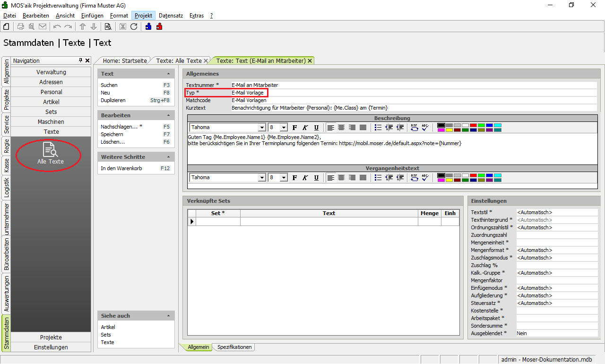Switch to the Spezifikationen tab
The width and height of the screenshot is (605, 364).
coord(234,347)
